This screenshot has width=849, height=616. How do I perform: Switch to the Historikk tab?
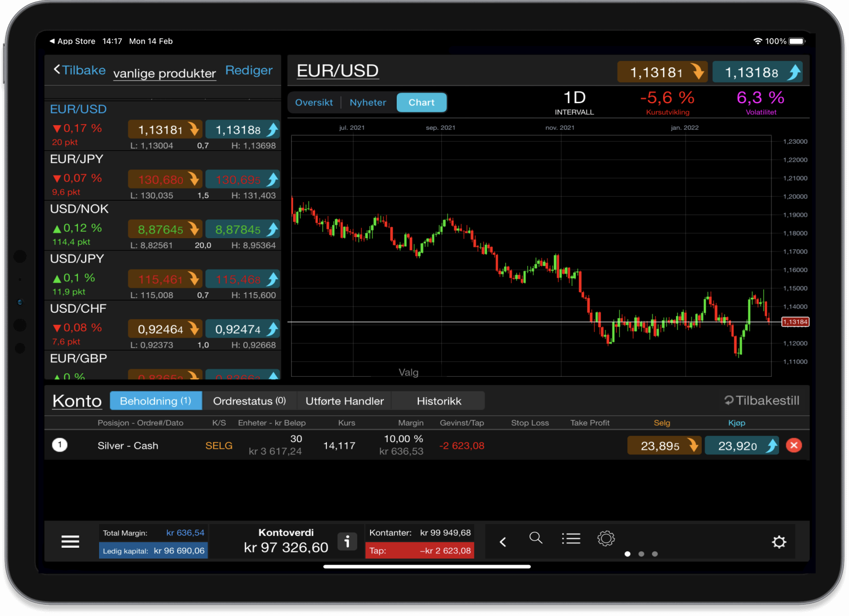(438, 400)
